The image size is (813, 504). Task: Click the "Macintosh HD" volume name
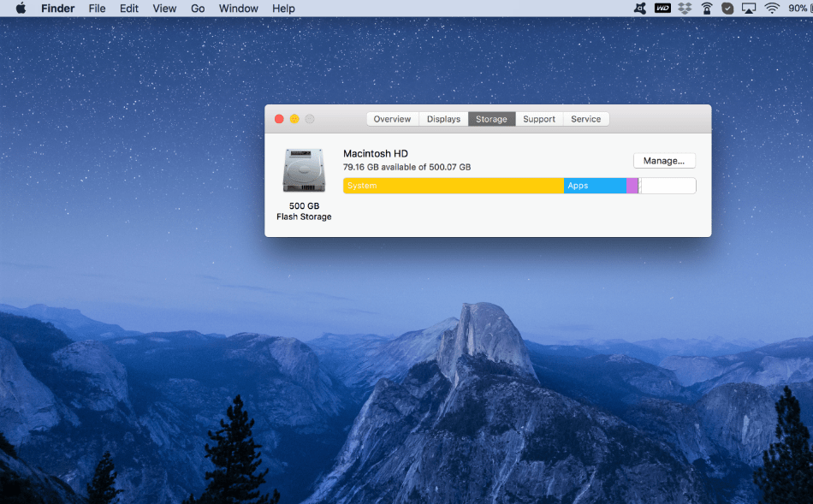pos(376,153)
